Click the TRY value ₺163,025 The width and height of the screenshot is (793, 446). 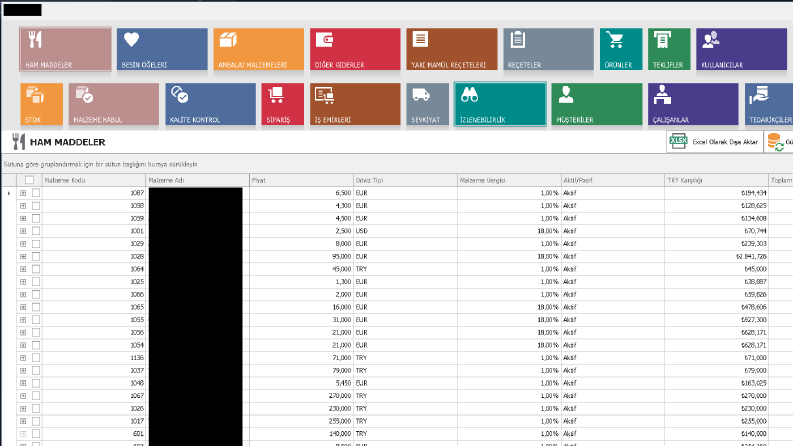coord(716,383)
